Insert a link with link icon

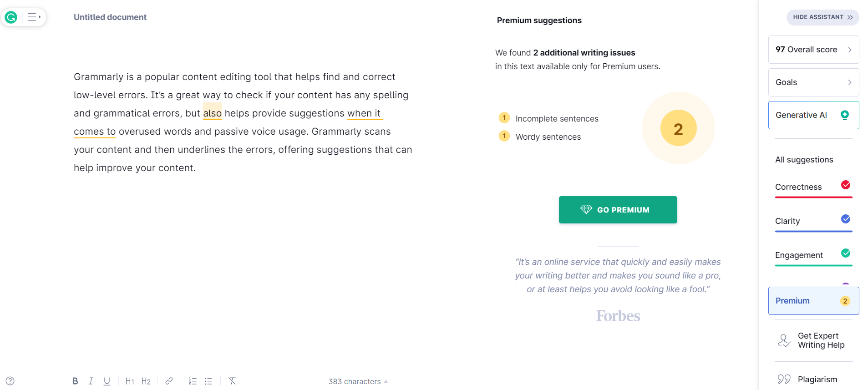tap(169, 381)
